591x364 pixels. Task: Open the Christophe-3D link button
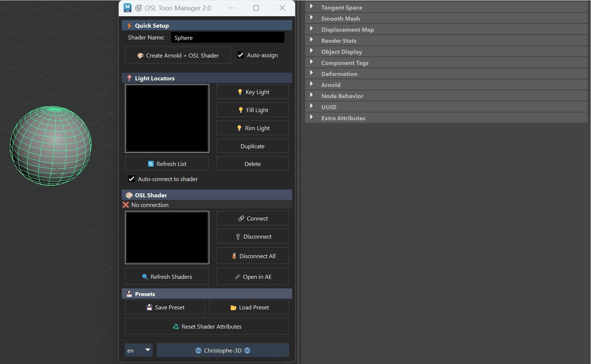click(x=223, y=350)
